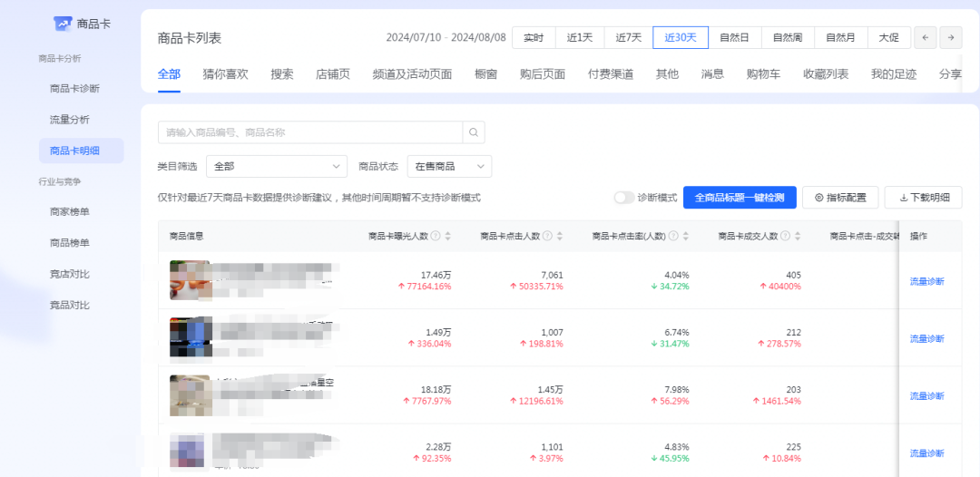Sort by 商品卡点击人数 arrows
The height and width of the screenshot is (477, 980).
(559, 236)
